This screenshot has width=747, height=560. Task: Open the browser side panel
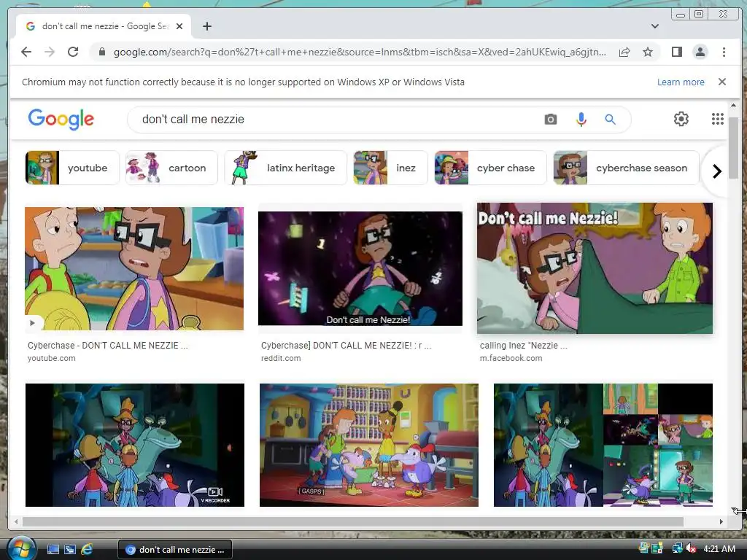676,52
